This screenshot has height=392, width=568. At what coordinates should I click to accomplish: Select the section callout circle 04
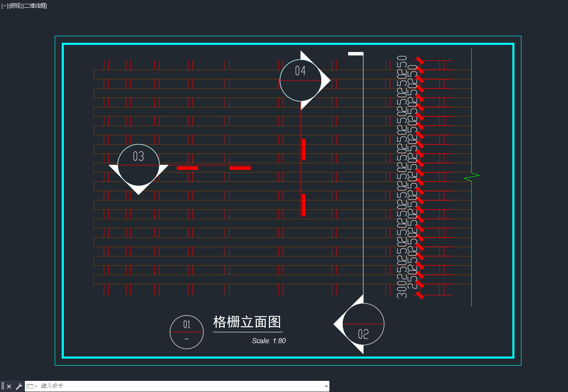(301, 80)
